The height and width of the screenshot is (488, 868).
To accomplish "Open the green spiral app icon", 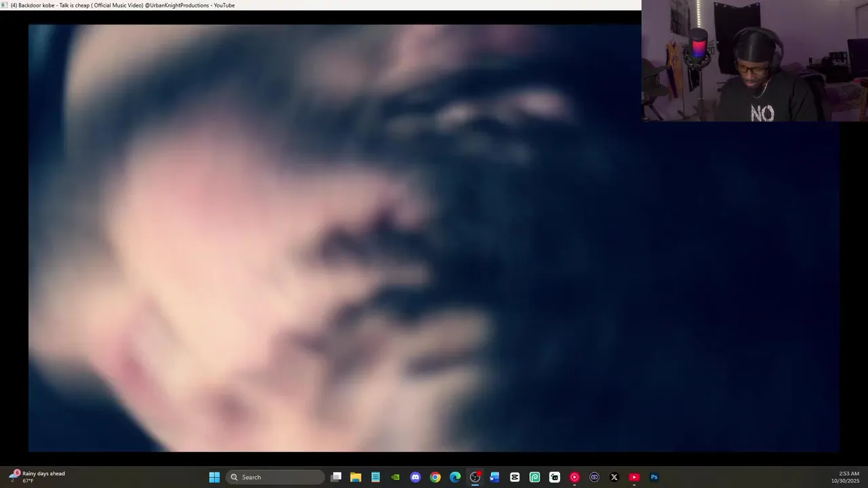I will [x=534, y=477].
